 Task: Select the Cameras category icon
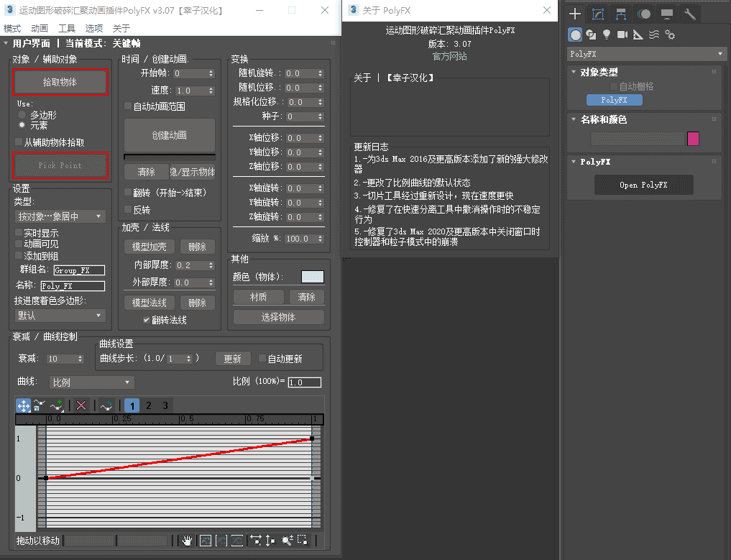click(622, 35)
